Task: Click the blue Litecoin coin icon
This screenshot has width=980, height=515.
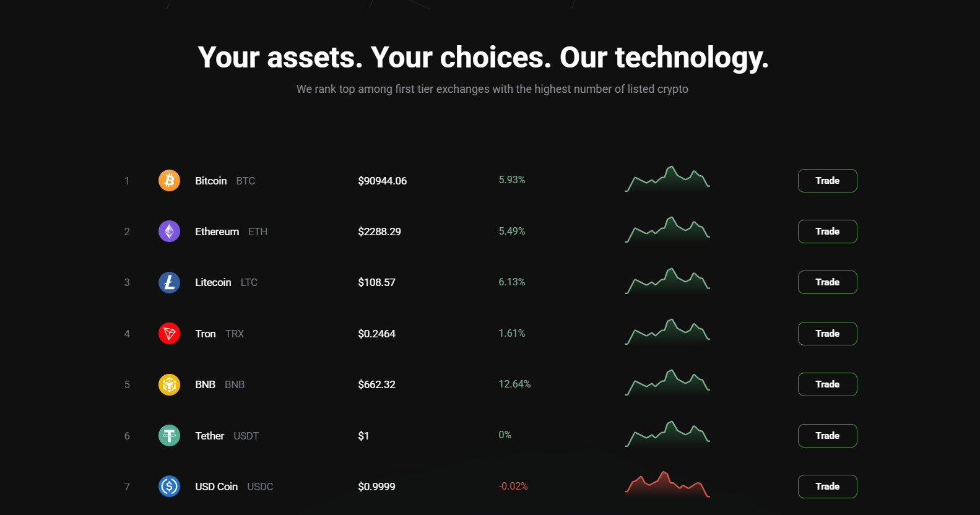Action: point(169,282)
